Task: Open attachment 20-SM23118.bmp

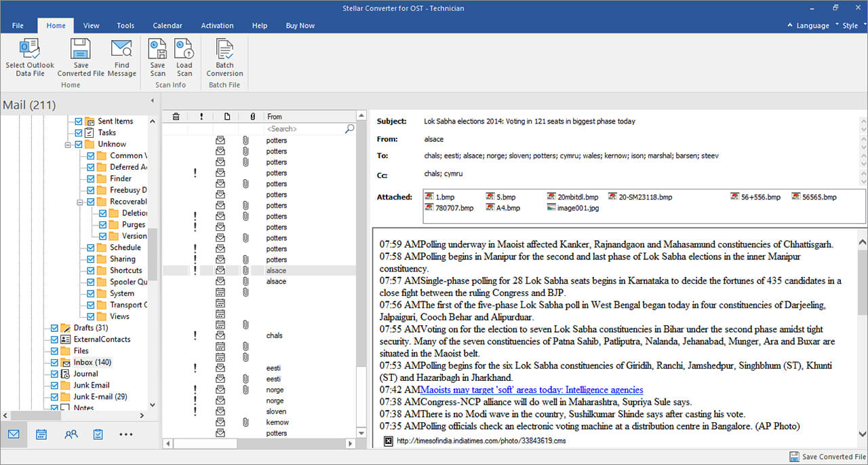Action: click(x=640, y=197)
